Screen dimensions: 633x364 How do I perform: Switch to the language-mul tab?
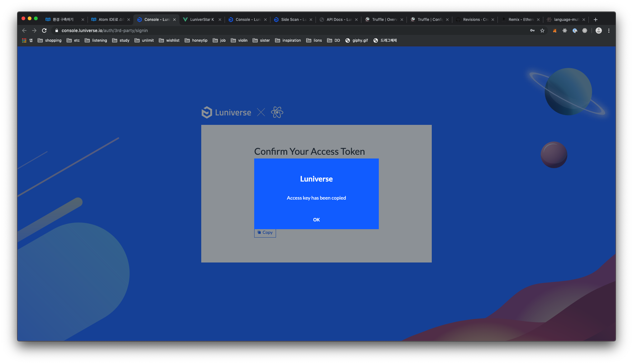pos(566,20)
